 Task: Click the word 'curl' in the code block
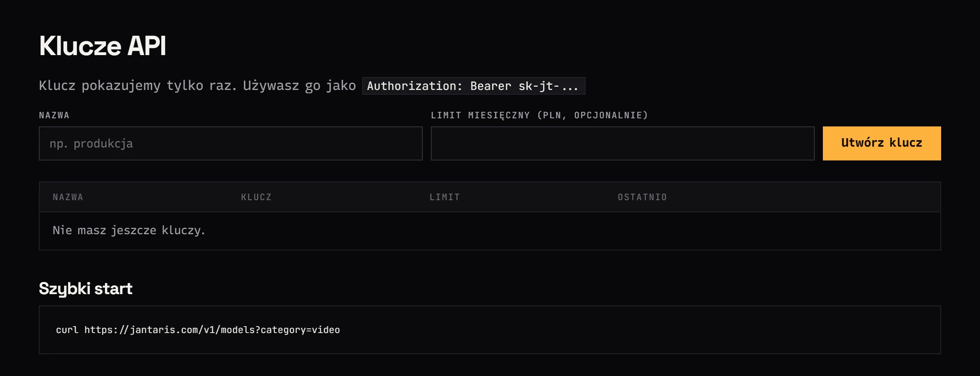67,330
